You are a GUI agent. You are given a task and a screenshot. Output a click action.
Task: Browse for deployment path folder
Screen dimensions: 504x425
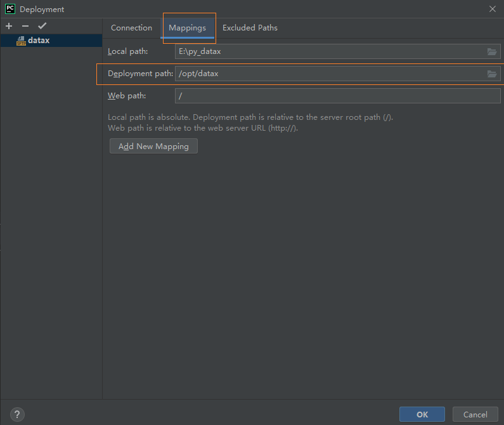(x=492, y=74)
